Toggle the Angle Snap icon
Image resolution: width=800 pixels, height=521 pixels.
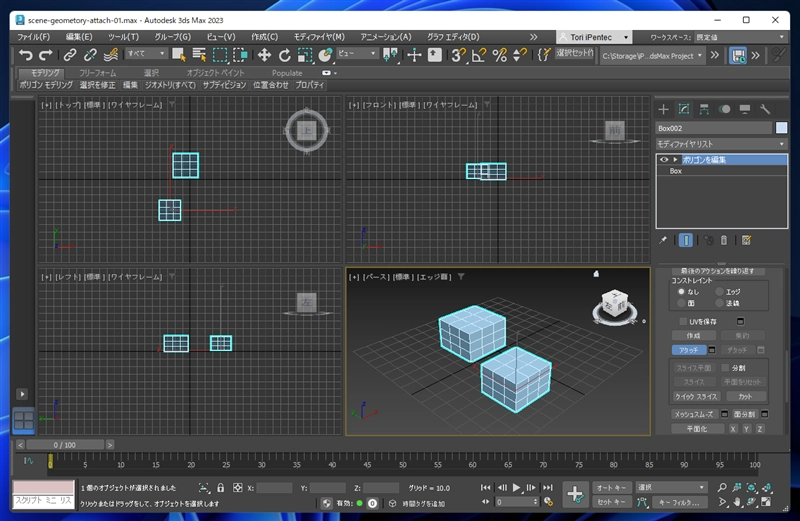[479, 55]
